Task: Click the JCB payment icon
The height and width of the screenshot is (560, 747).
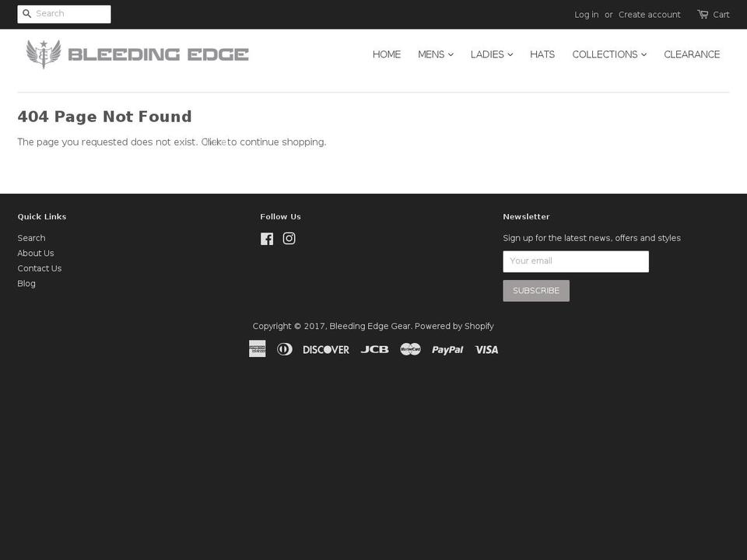Action: click(374, 349)
